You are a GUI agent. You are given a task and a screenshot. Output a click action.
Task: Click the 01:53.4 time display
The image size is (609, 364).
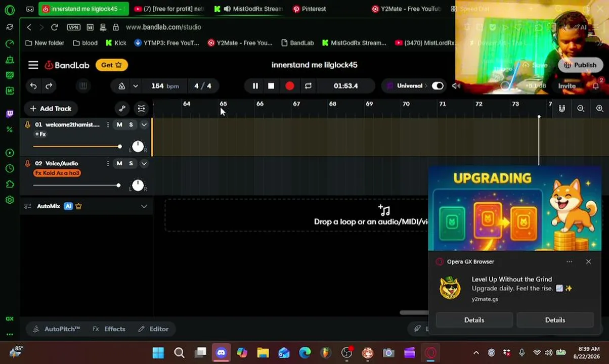coord(345,86)
